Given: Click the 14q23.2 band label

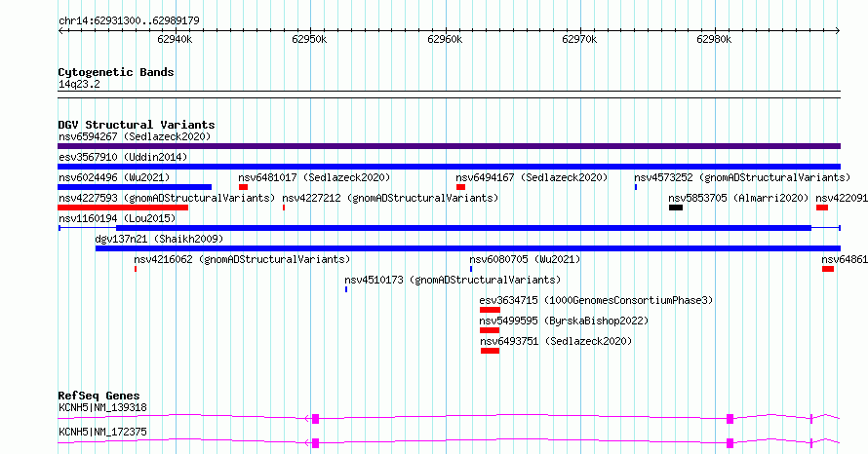Looking at the screenshot, I should coord(79,84).
